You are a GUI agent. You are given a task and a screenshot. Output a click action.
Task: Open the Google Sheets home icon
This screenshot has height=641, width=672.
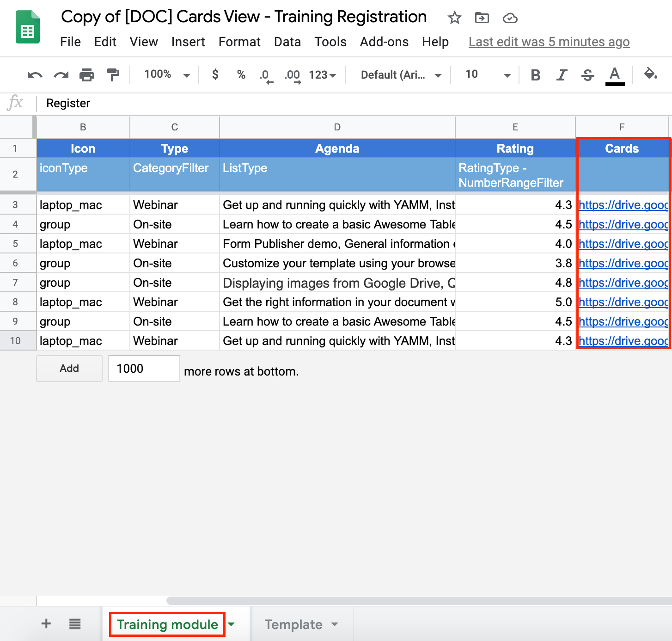(x=28, y=27)
